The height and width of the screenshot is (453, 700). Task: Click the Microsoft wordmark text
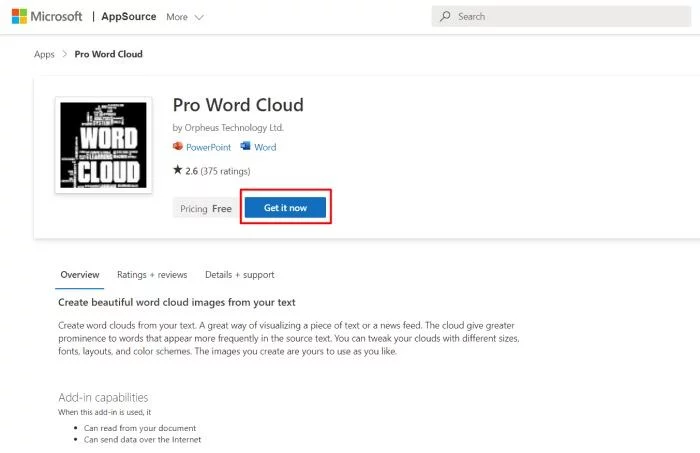coord(56,17)
